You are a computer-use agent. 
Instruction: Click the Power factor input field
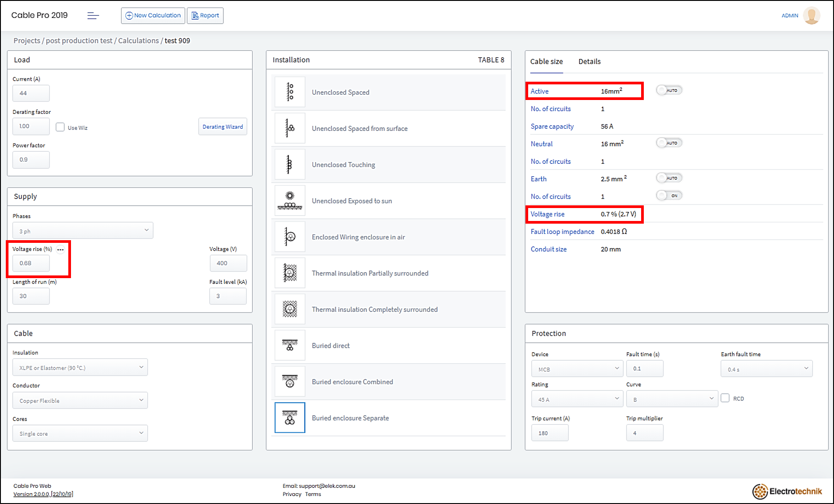click(31, 160)
